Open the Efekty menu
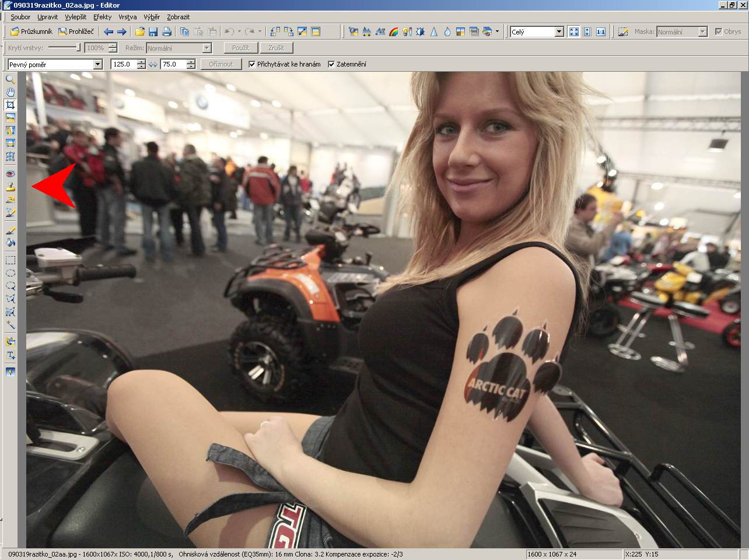Screen dimensions: 749x560 click(x=102, y=17)
